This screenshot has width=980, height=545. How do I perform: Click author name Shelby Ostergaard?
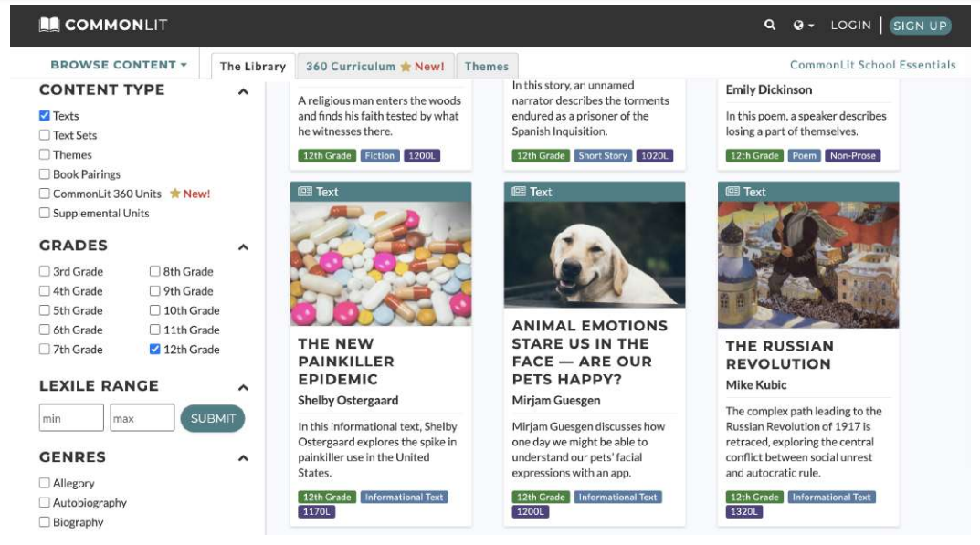(x=348, y=400)
